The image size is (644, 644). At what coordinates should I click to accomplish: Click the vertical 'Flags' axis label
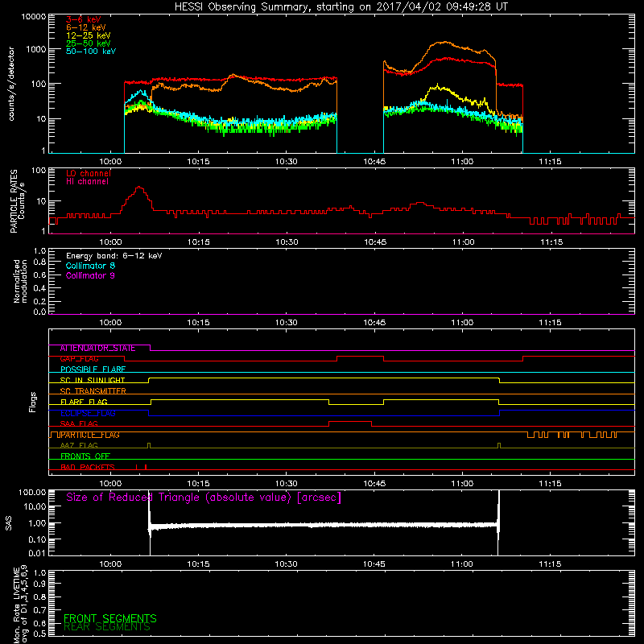[33, 402]
